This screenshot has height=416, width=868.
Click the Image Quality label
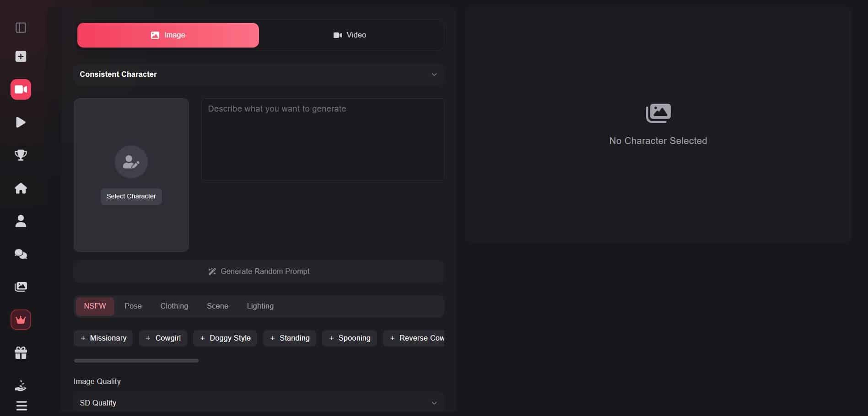point(97,381)
